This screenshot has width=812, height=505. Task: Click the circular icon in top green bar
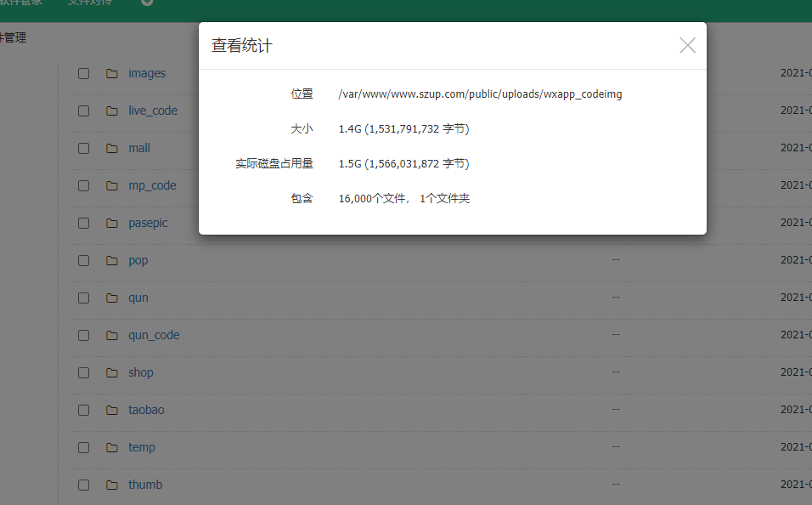(147, 3)
